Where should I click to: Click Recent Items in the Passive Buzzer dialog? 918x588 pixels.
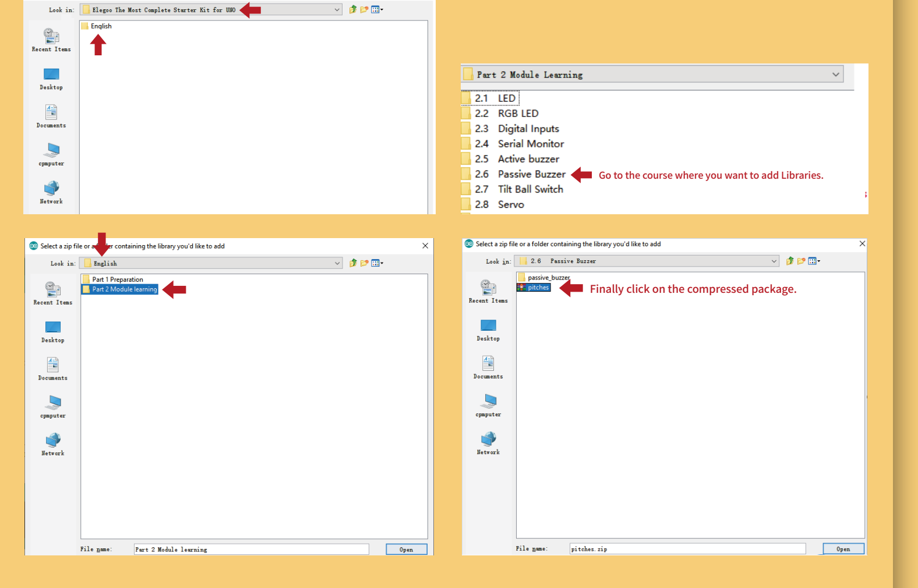[x=488, y=292]
